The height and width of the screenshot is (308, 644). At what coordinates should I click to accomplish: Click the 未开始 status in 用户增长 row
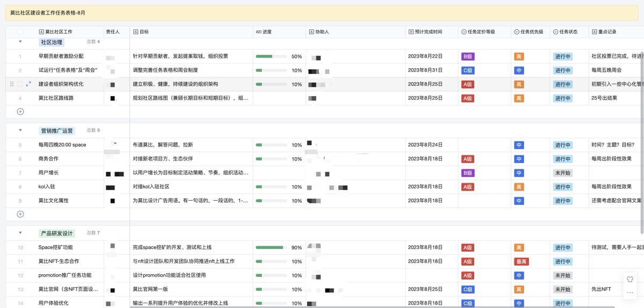pos(563,173)
